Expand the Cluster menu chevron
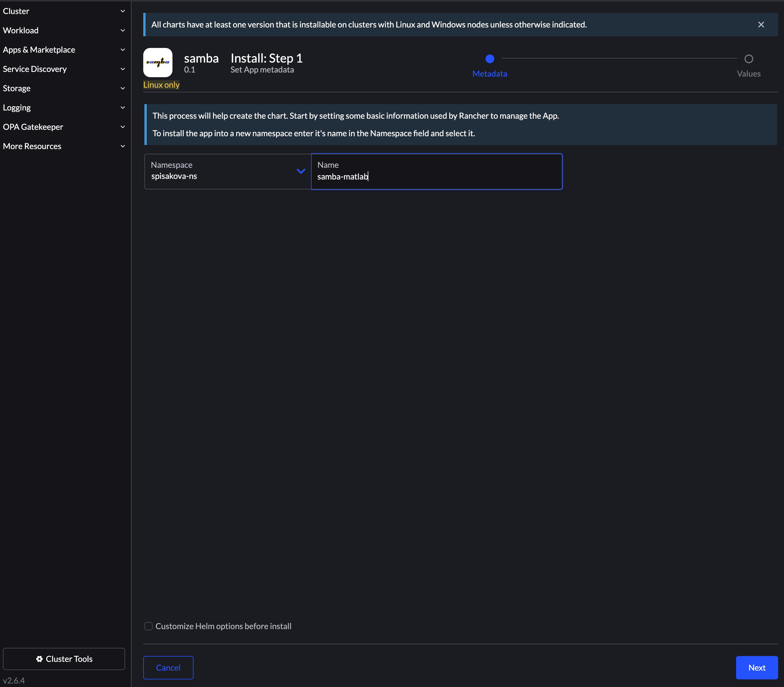784x687 pixels. click(123, 11)
